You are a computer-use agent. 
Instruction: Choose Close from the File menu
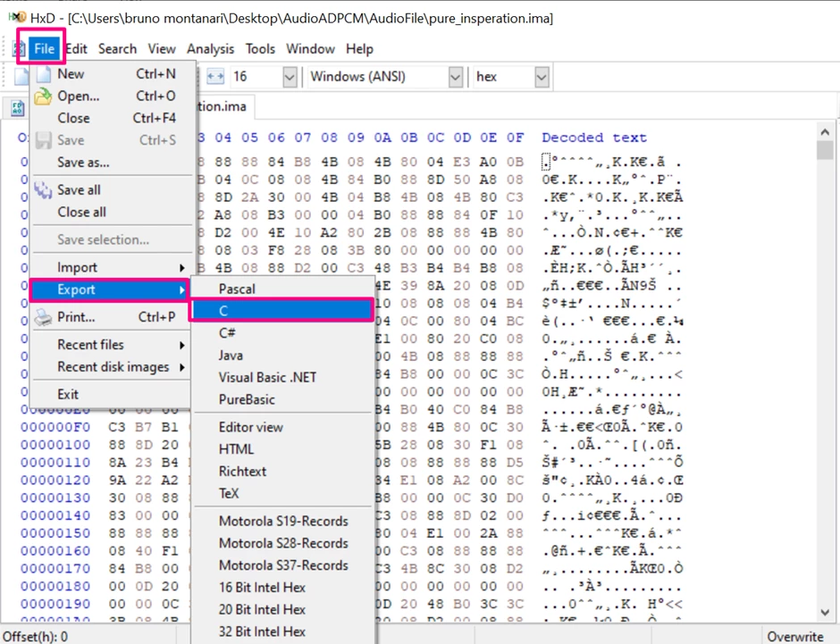[112, 118]
